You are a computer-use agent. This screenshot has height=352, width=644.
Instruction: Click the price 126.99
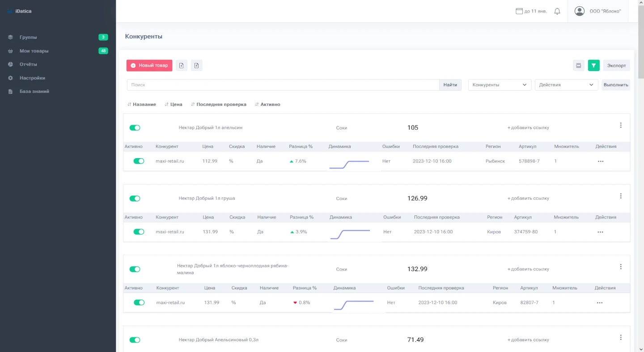click(x=417, y=198)
